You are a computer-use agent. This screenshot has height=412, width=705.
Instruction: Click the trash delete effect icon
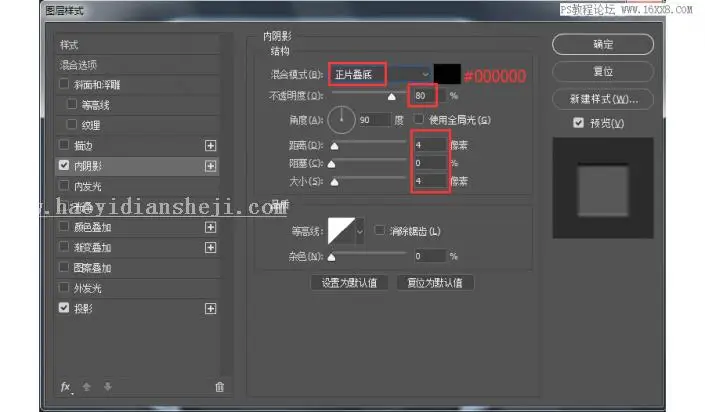(x=219, y=387)
